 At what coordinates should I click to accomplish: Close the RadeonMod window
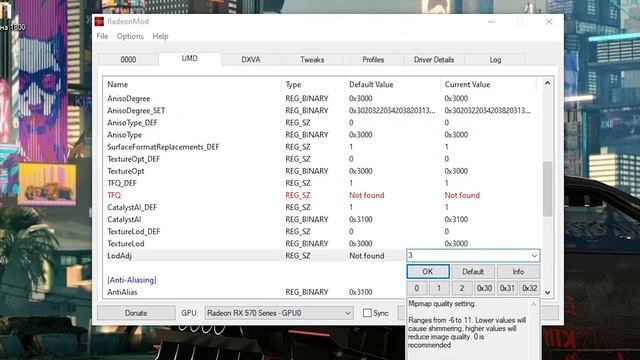click(549, 22)
